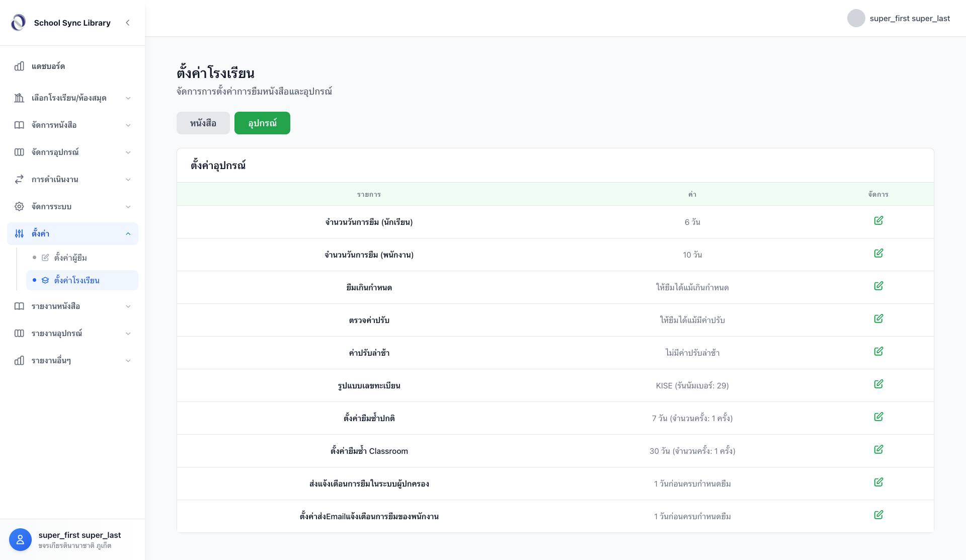This screenshot has width=966, height=560.
Task: Click School Sync Library logo
Action: point(19,23)
